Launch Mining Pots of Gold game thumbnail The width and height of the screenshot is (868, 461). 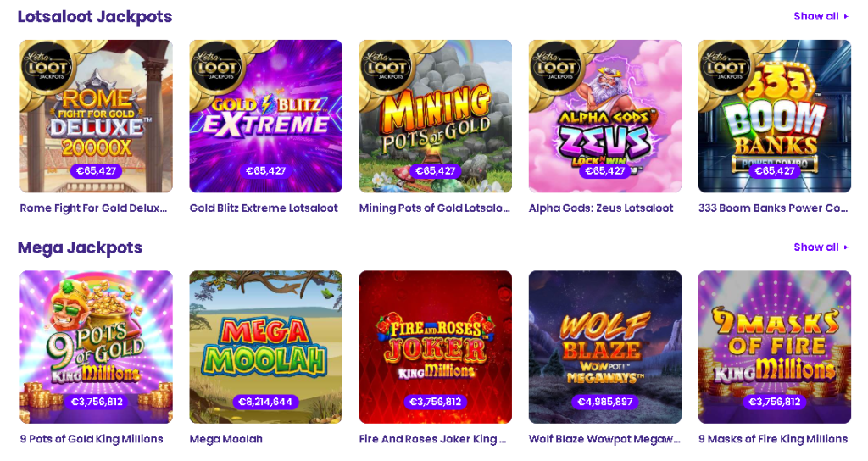435,116
